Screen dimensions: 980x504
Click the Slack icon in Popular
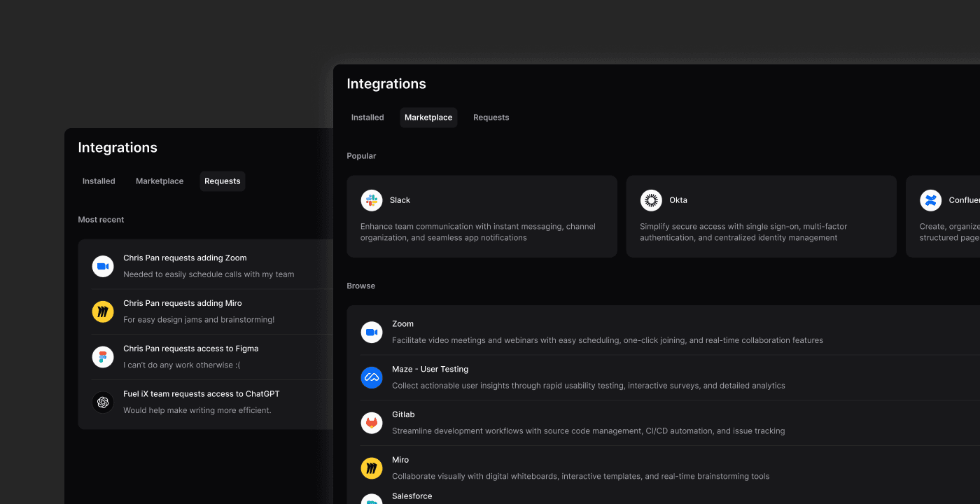point(372,200)
